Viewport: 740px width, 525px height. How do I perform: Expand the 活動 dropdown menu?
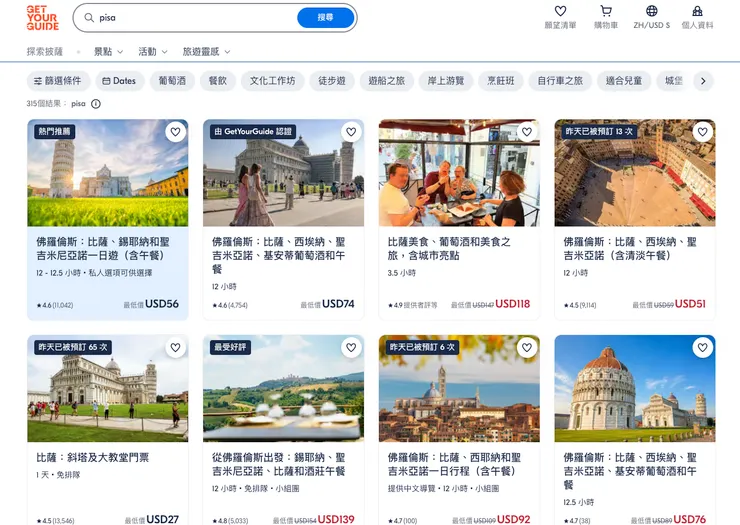point(153,51)
